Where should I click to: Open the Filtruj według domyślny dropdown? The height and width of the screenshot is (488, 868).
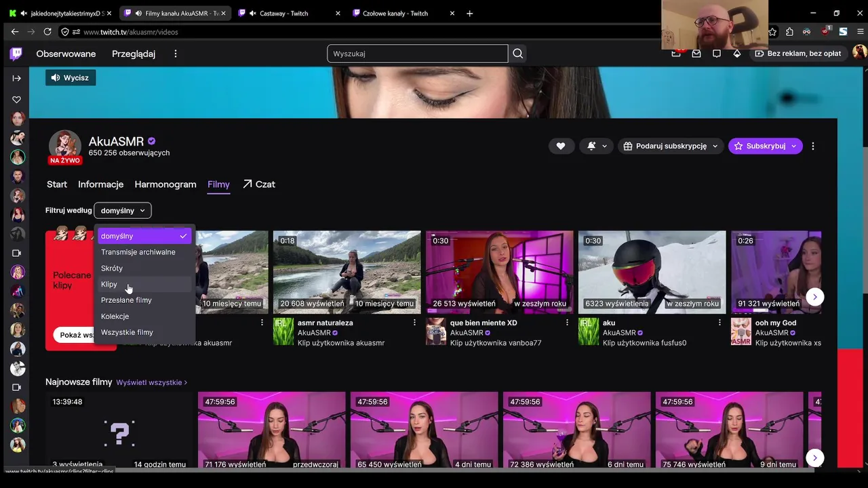[x=123, y=211]
